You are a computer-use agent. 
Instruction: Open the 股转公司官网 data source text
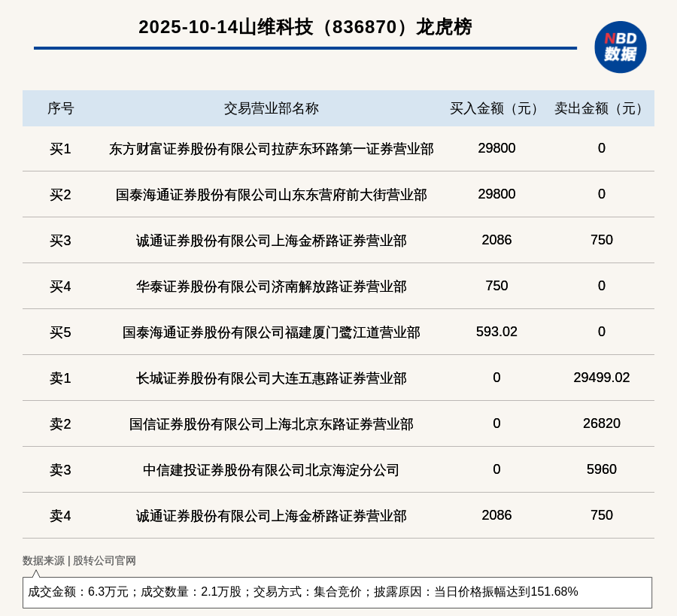point(105,560)
